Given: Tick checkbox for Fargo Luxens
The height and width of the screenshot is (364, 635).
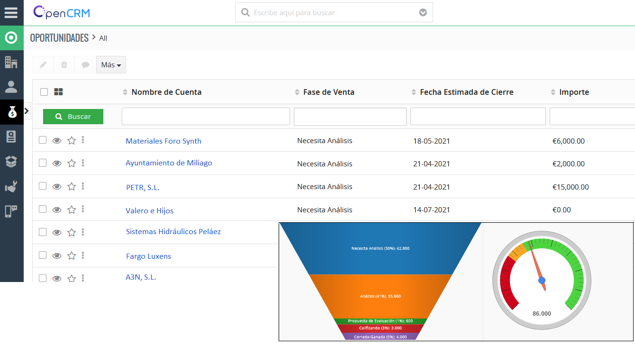Looking at the screenshot, I should (43, 255).
